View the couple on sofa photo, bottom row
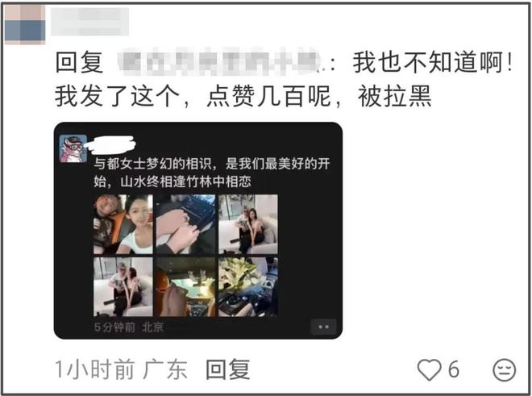The height and width of the screenshot is (396, 532). [123, 287]
